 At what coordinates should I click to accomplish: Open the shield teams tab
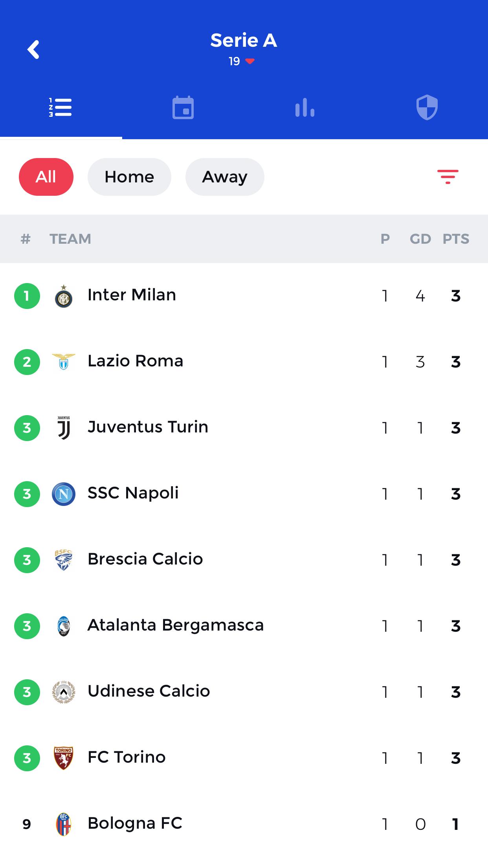pyautogui.click(x=427, y=107)
